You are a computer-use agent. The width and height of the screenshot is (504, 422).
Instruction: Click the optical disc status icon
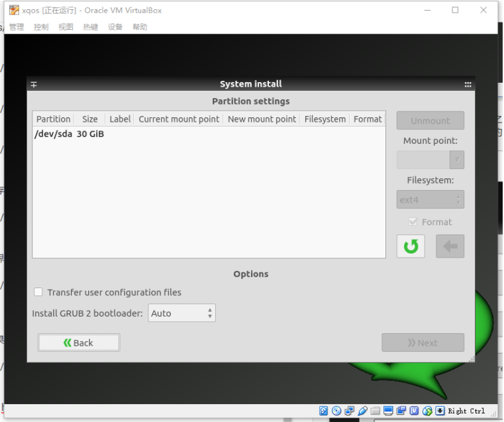[x=336, y=411]
